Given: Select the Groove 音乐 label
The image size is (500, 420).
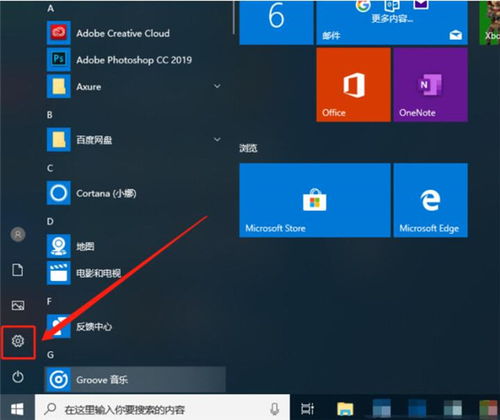Looking at the screenshot, I should pyautogui.click(x=102, y=380).
